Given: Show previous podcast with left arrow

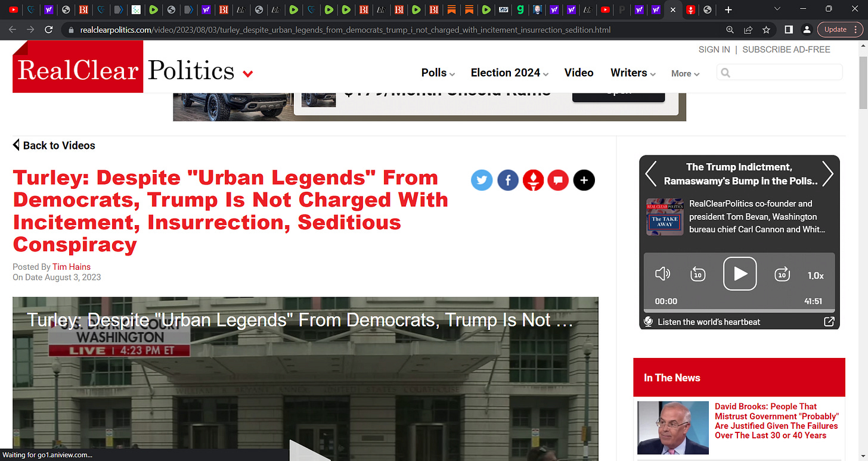Looking at the screenshot, I should pos(651,174).
